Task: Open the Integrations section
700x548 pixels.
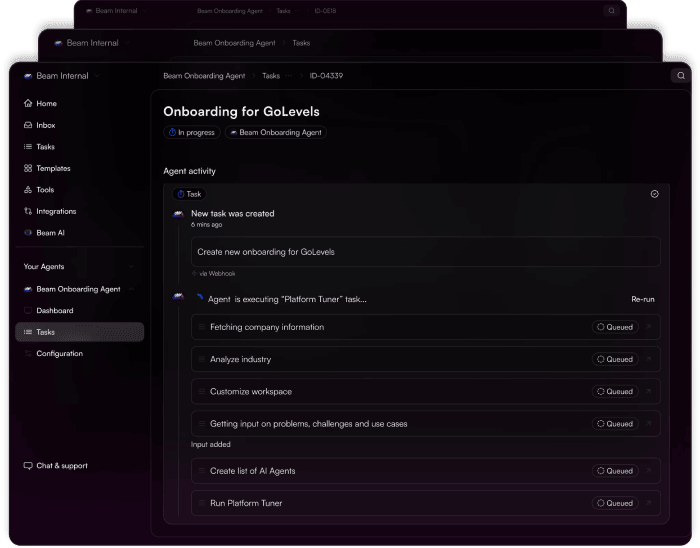Action: coord(55,211)
